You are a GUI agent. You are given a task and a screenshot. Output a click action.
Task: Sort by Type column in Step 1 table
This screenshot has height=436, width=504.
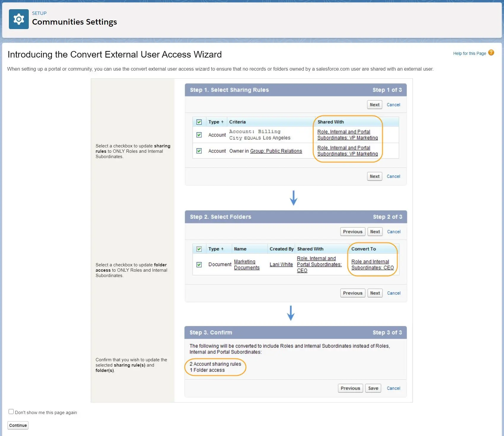[x=216, y=122]
